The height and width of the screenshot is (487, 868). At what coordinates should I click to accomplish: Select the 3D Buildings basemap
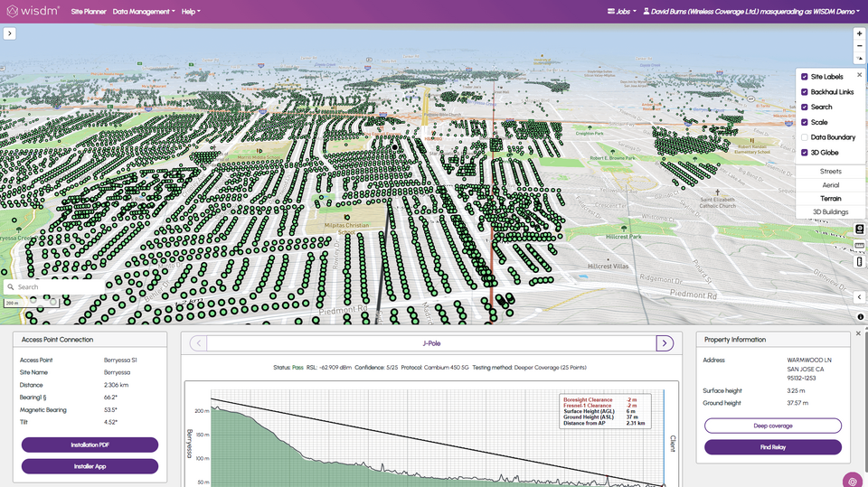pyautogui.click(x=830, y=212)
